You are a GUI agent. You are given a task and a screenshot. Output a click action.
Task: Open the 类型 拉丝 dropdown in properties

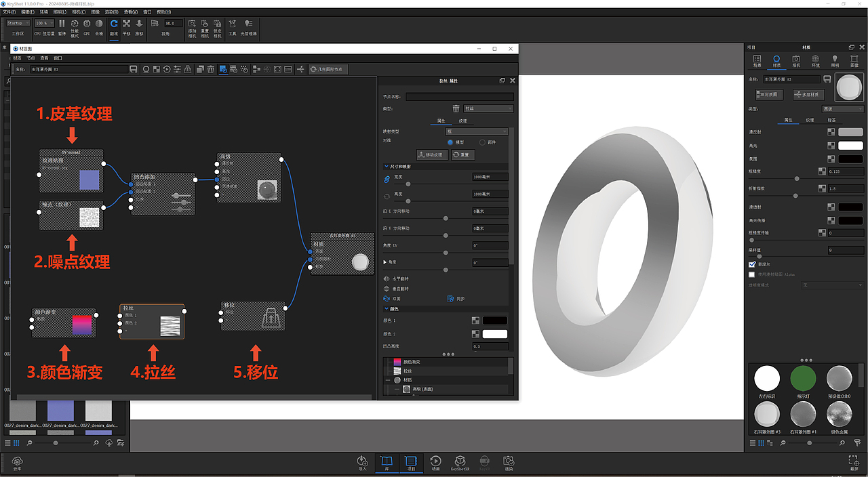[488, 108]
